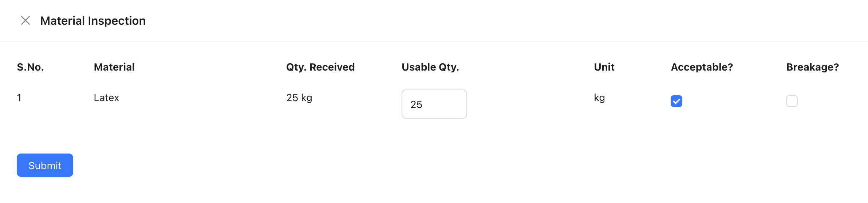Viewport: 868px width, 203px height.
Task: Click the Acceptable? column header
Action: pyautogui.click(x=702, y=67)
